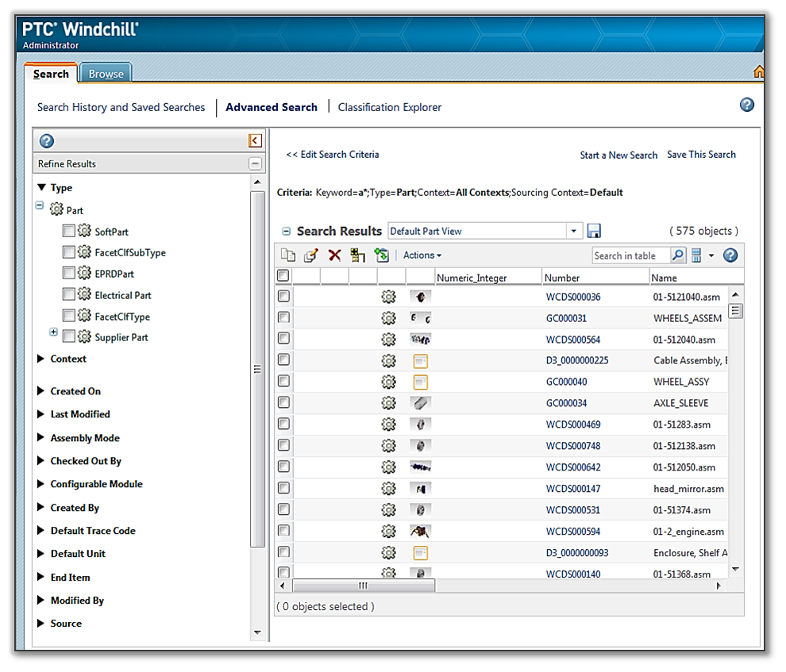Viewport: 786px width, 672px height.
Task: Toggle the select-all checkbox in table header
Action: pyautogui.click(x=283, y=275)
